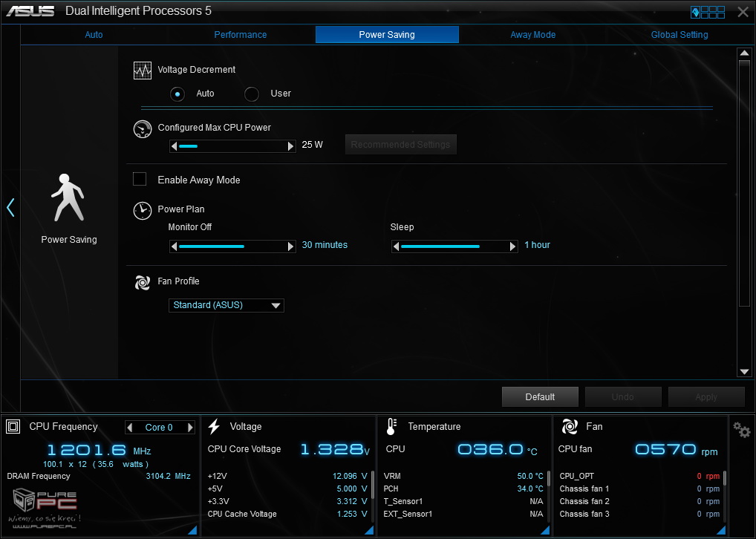This screenshot has height=539, width=756.
Task: Click the CPU_OPT fan 0 rpm value
Action: (x=708, y=477)
